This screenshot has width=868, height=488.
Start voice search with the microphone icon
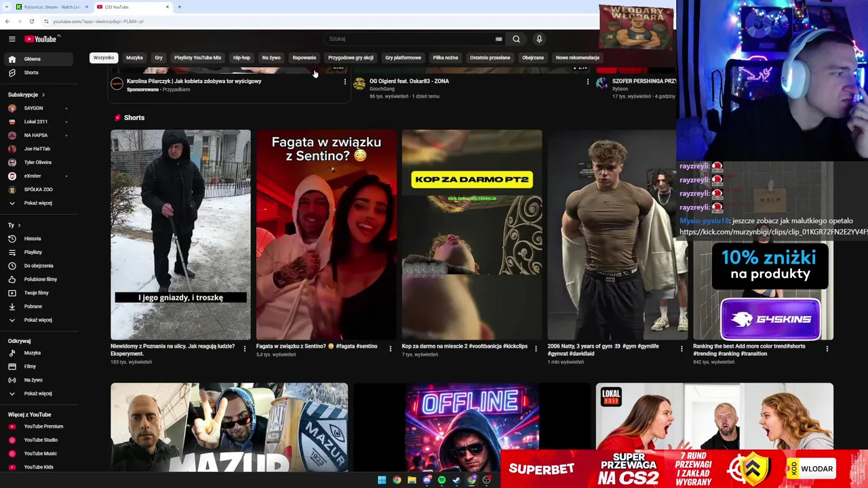point(539,39)
